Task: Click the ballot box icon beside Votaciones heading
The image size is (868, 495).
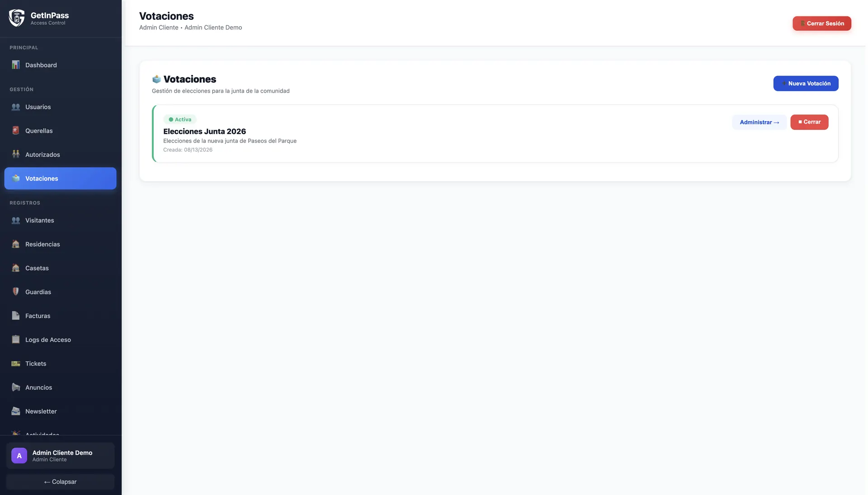Action: pos(156,79)
